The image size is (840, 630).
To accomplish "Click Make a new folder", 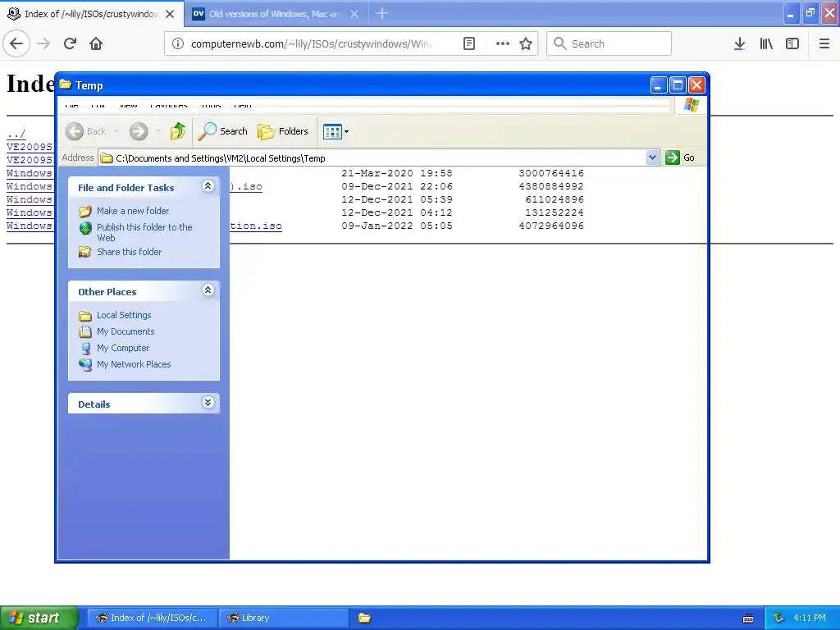I will 132,211.
